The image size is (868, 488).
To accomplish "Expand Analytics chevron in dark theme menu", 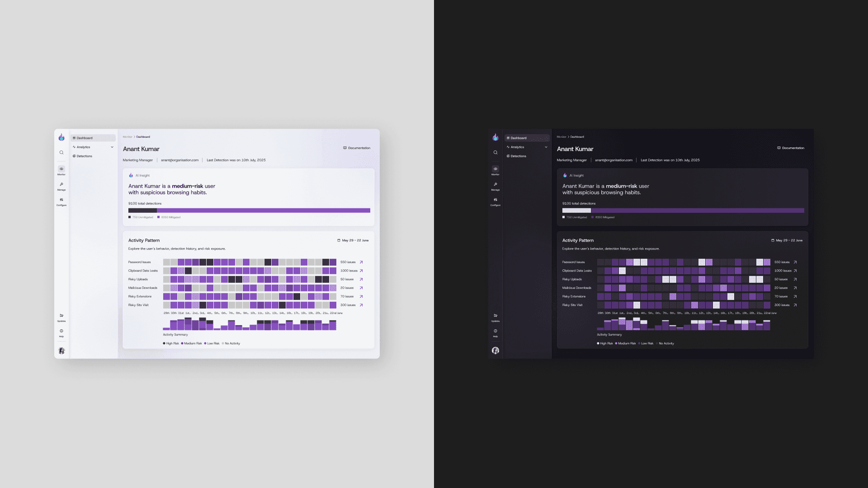I will click(546, 147).
